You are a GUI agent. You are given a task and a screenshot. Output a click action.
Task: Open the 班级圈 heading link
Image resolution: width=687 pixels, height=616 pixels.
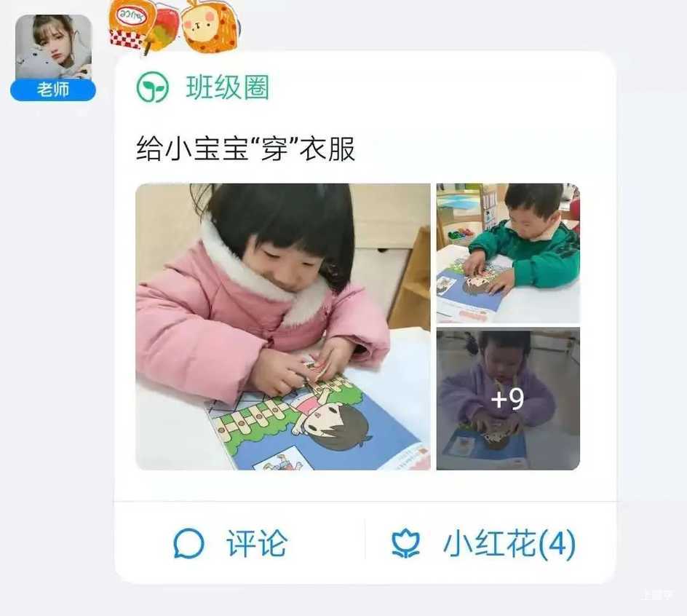coord(227,87)
